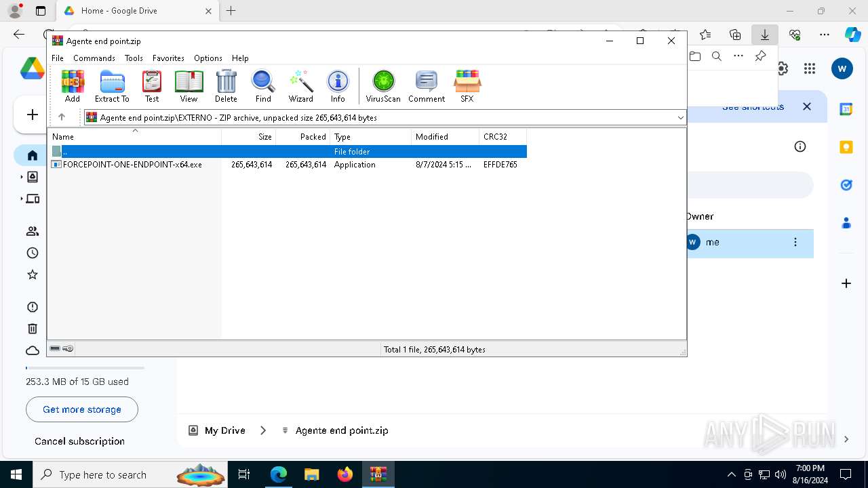The image size is (868, 488).
Task: Open the Tools menu
Action: pos(134,58)
